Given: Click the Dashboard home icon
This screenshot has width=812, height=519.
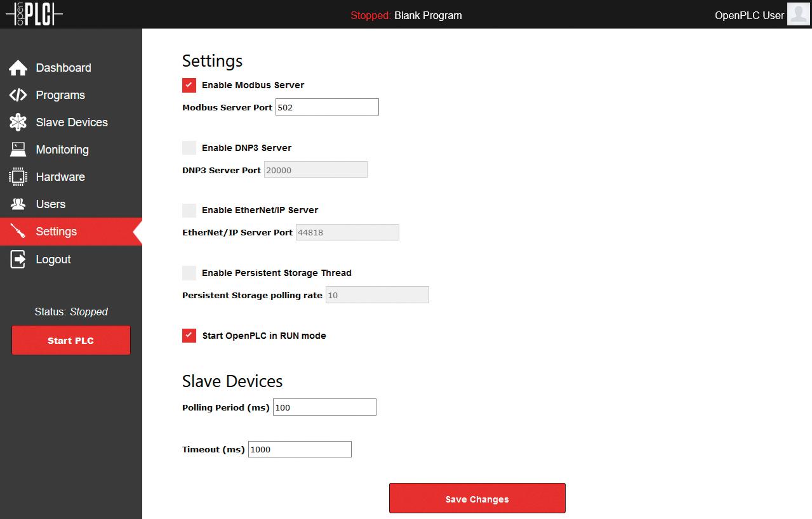Looking at the screenshot, I should tap(18, 68).
